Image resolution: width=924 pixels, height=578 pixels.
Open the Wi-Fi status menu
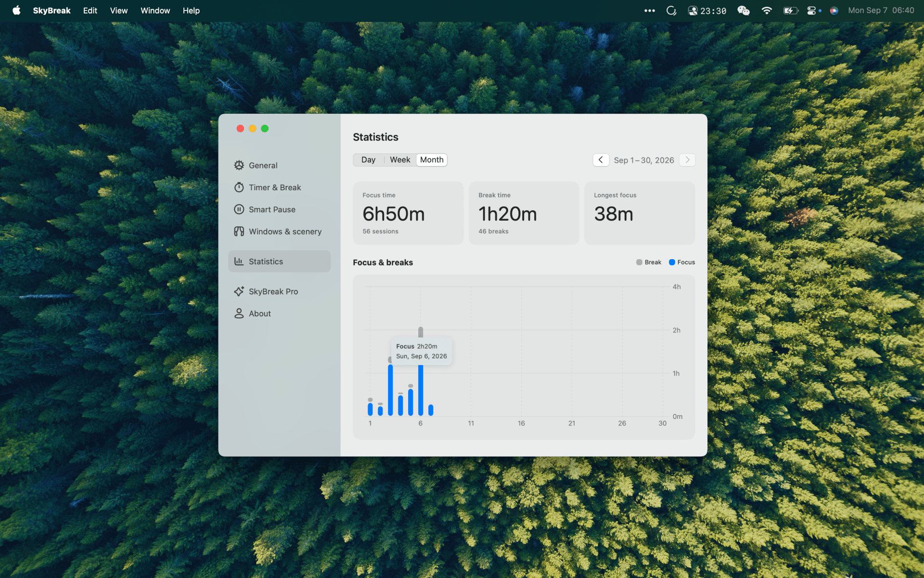[x=767, y=11]
